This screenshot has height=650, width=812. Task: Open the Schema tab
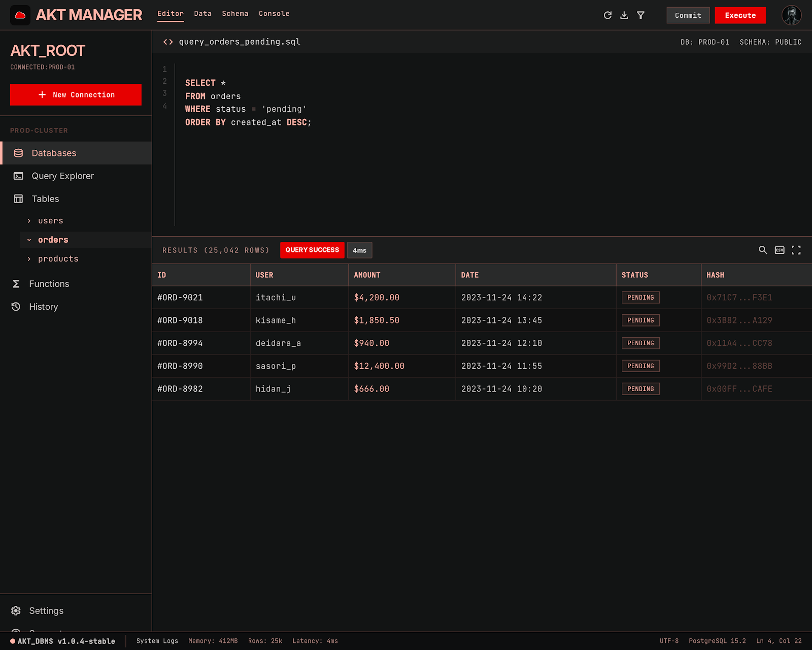click(x=235, y=14)
